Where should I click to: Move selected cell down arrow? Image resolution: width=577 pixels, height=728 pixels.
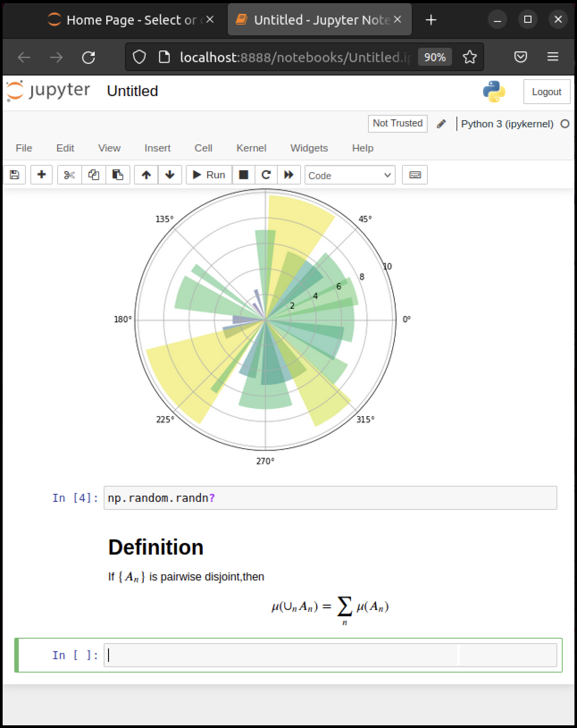coord(170,175)
